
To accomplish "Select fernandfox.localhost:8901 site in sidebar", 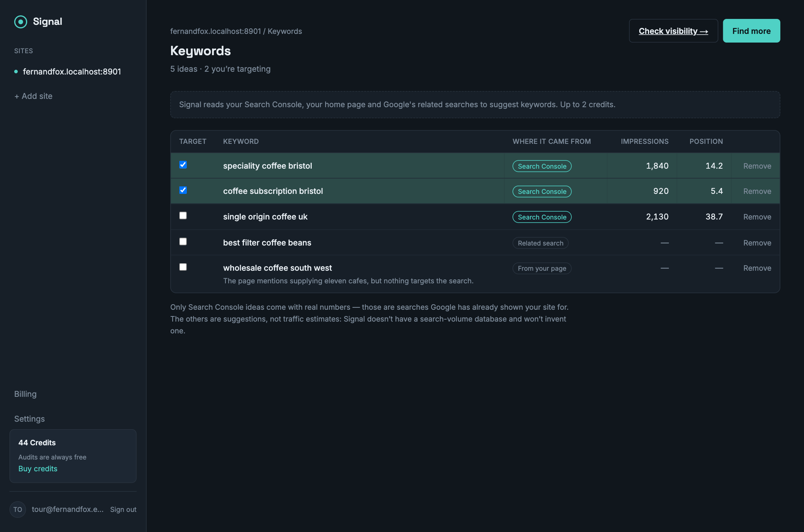I will [72, 71].
